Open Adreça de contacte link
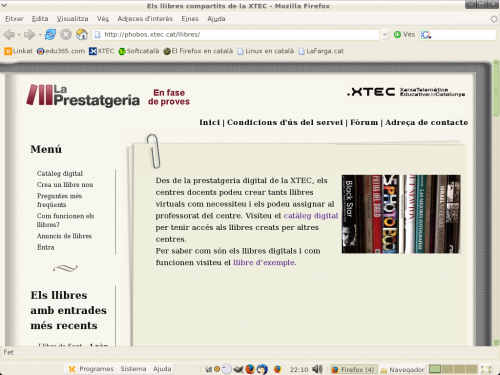The height and width of the screenshot is (375, 500). (x=427, y=122)
